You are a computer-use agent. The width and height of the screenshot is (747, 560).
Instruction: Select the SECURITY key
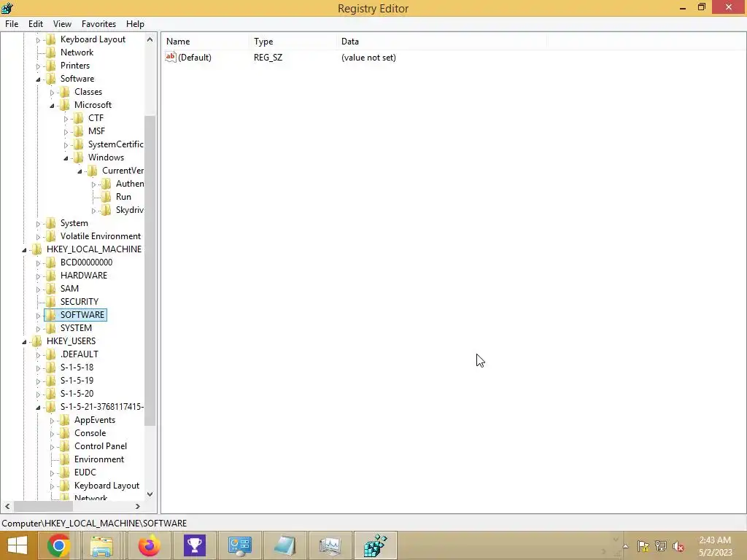tap(79, 301)
